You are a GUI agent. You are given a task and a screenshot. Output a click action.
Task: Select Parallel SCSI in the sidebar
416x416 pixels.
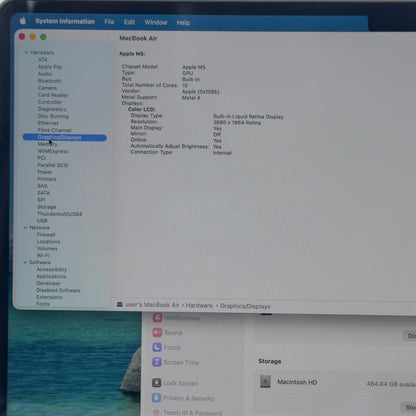[x=53, y=165]
